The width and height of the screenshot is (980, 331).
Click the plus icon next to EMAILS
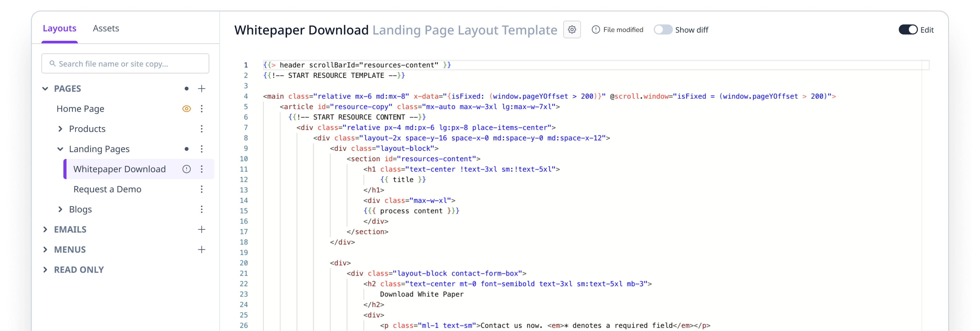tap(202, 229)
